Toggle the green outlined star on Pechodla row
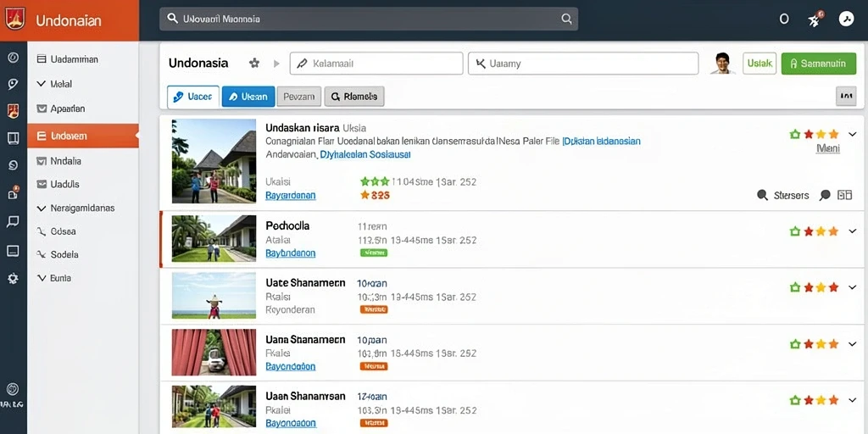Screen dimensions: 868x434 pyautogui.click(x=795, y=231)
